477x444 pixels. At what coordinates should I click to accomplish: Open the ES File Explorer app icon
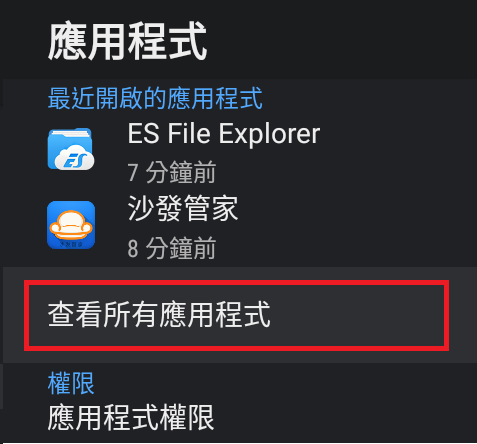click(71, 149)
